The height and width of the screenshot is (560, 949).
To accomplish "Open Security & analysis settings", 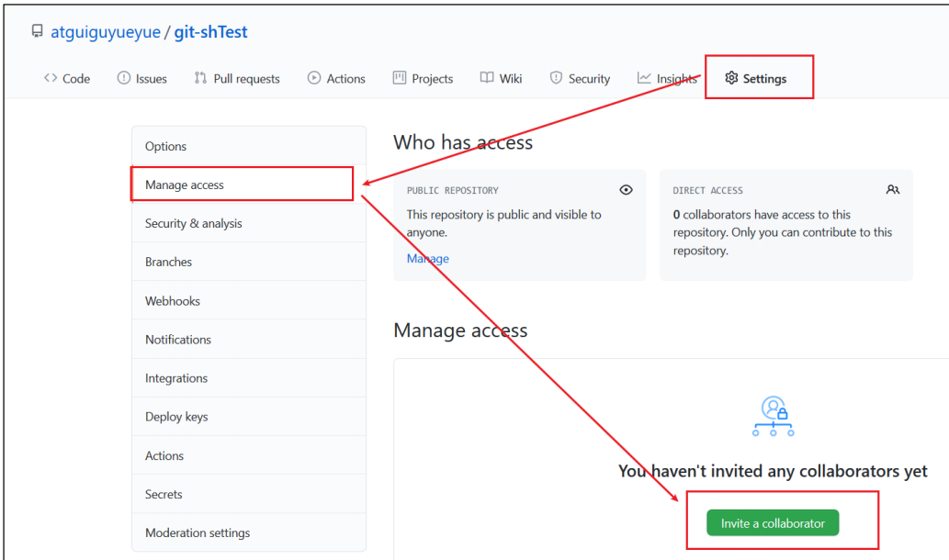I will pyautogui.click(x=249, y=223).
